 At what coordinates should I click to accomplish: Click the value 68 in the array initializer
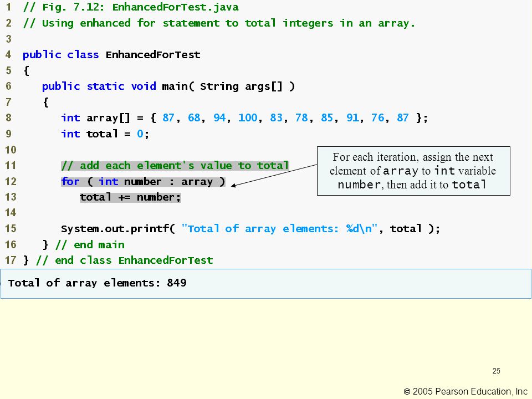pos(194,117)
